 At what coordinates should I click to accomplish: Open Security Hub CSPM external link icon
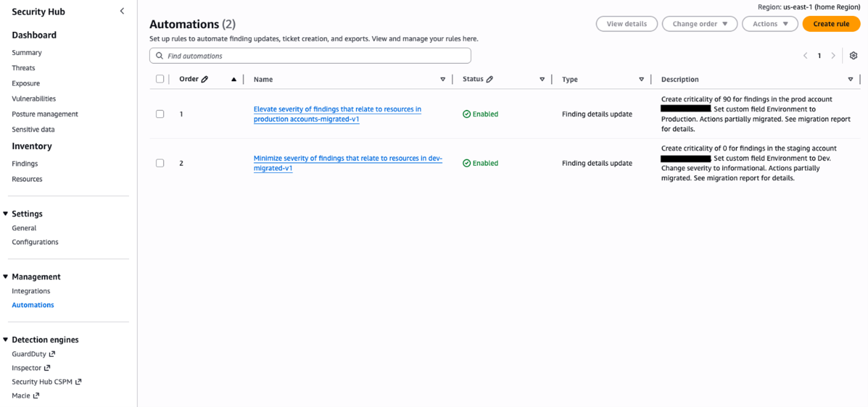79,381
